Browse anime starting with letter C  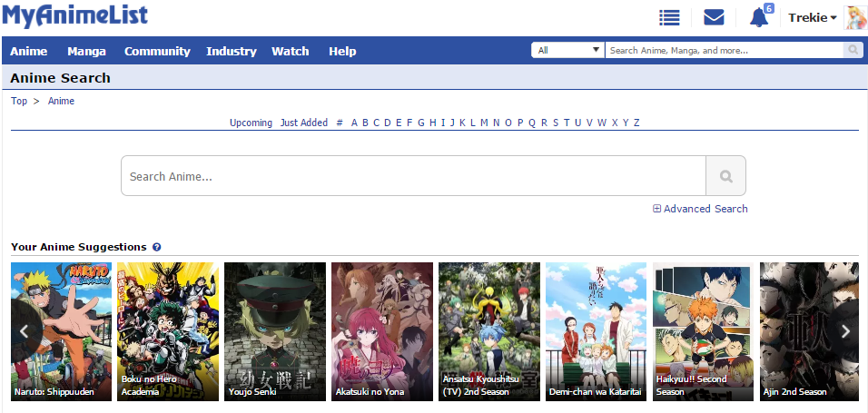(377, 123)
